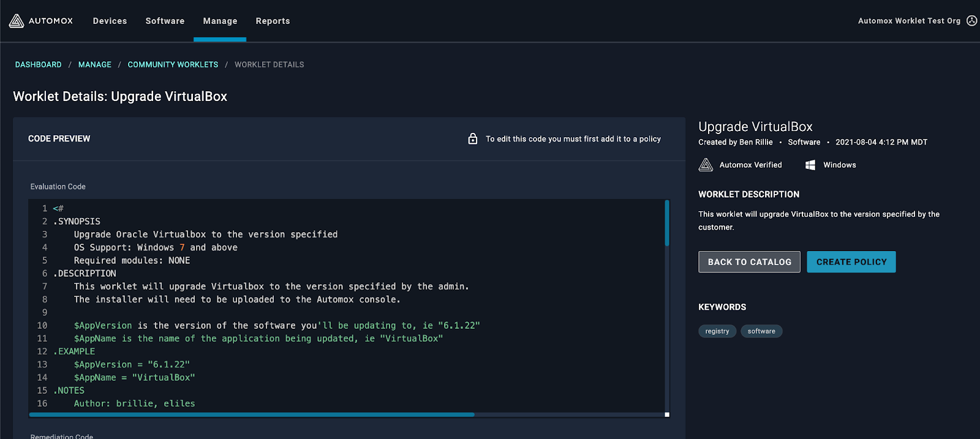
Task: Click the '2021-08-04 4:12 PM MDT' timestamp
Action: pyautogui.click(x=881, y=142)
